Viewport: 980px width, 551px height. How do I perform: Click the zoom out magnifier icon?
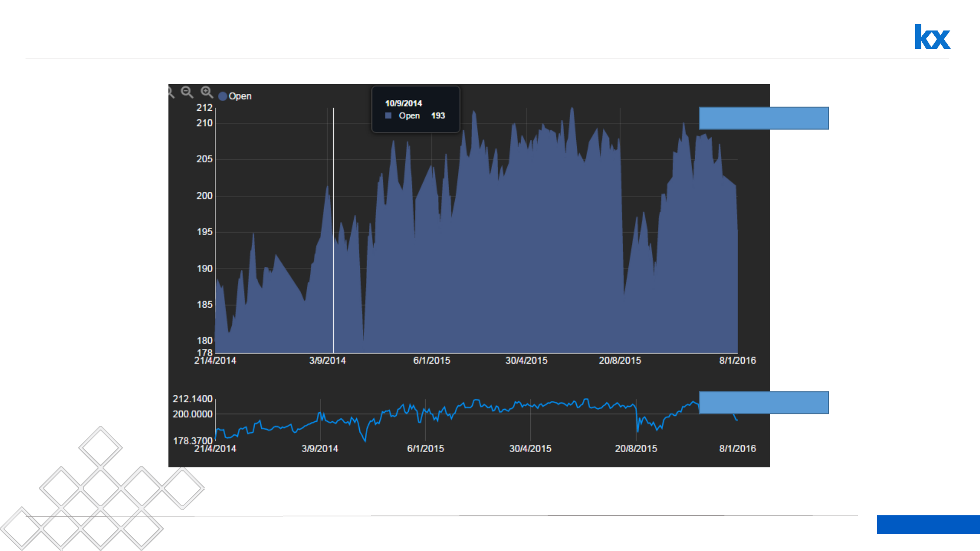(x=187, y=92)
